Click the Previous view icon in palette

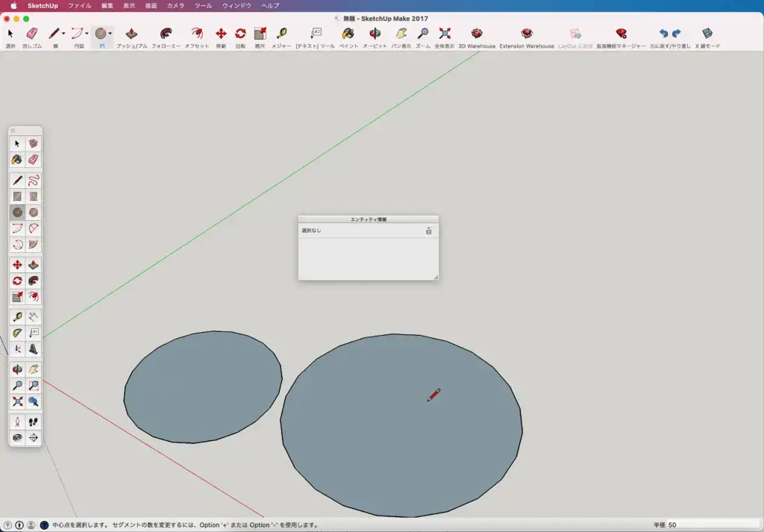click(33, 401)
